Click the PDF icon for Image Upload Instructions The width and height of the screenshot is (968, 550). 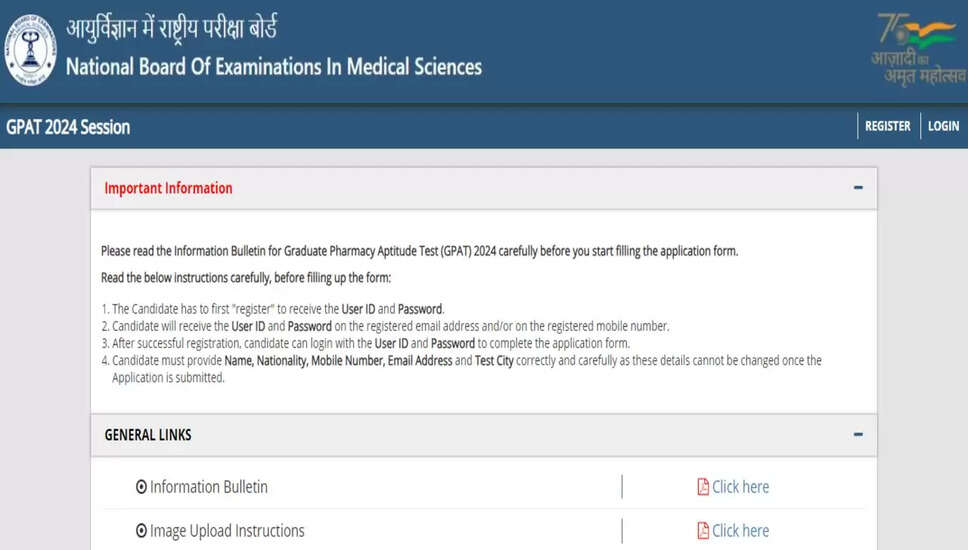pyautogui.click(x=703, y=531)
